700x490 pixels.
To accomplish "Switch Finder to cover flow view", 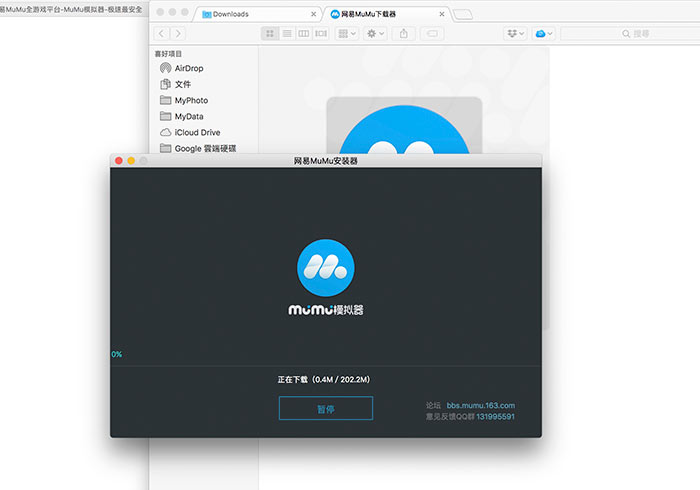I will pyautogui.click(x=321, y=33).
